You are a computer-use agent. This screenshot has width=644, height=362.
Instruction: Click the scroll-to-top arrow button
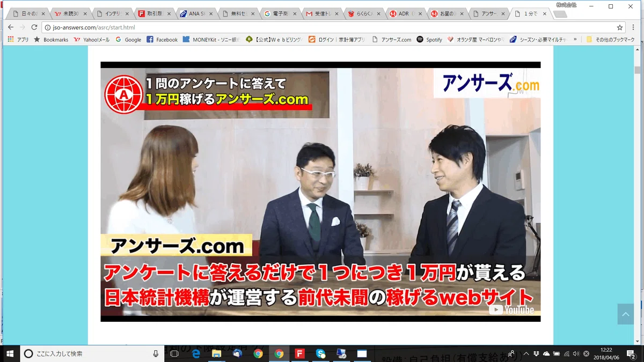pos(626,314)
